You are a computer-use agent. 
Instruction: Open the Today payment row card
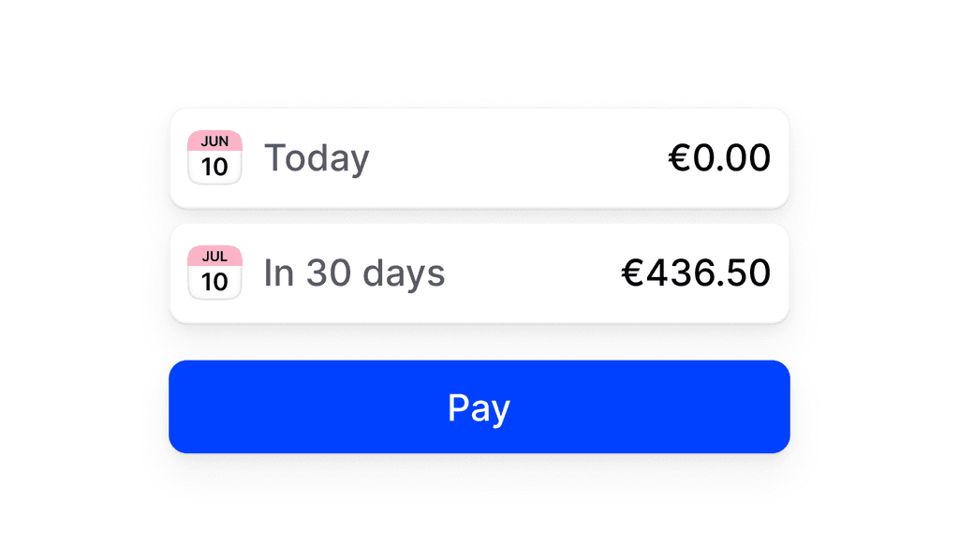click(x=479, y=158)
